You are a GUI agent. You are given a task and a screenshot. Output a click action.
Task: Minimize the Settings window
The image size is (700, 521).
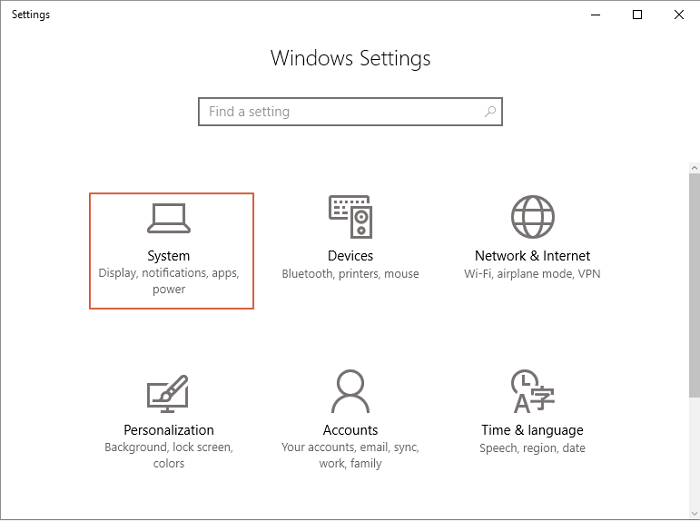click(x=596, y=15)
